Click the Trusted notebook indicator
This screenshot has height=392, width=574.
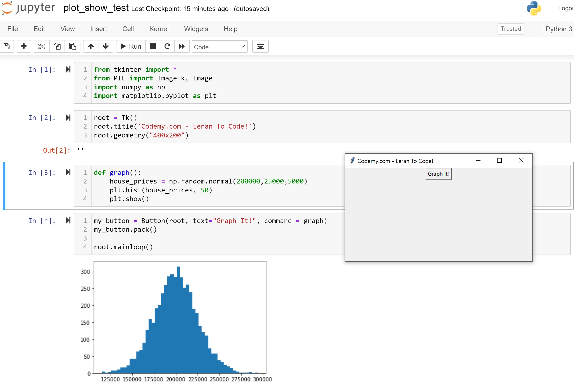coord(511,29)
